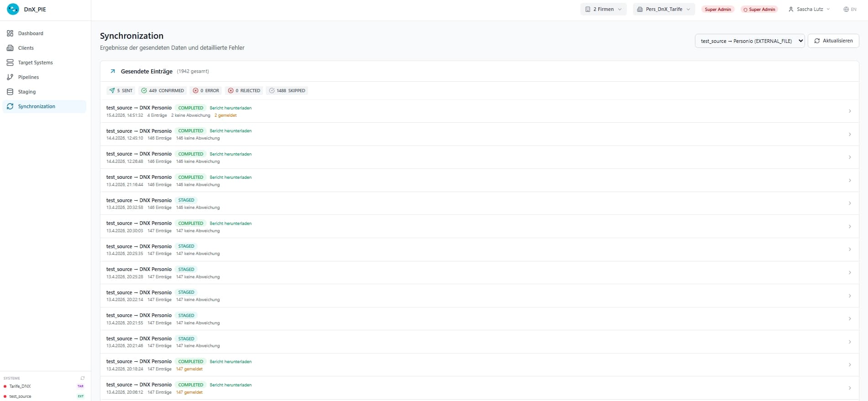The image size is (868, 401).
Task: Expand the 13.4.2026 20:18:24 entry chevron
Action: click(850, 365)
